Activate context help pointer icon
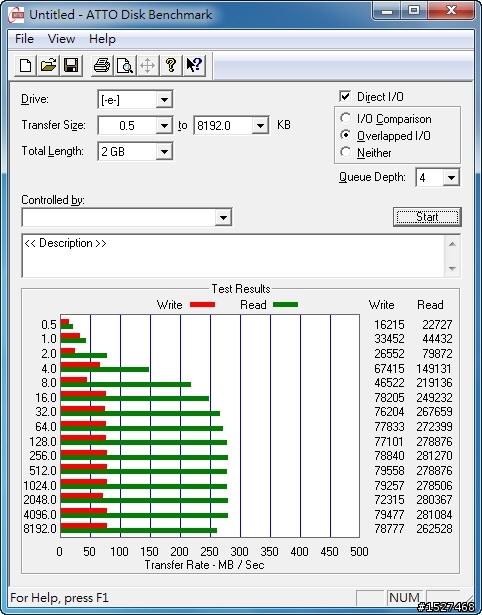 (x=194, y=65)
